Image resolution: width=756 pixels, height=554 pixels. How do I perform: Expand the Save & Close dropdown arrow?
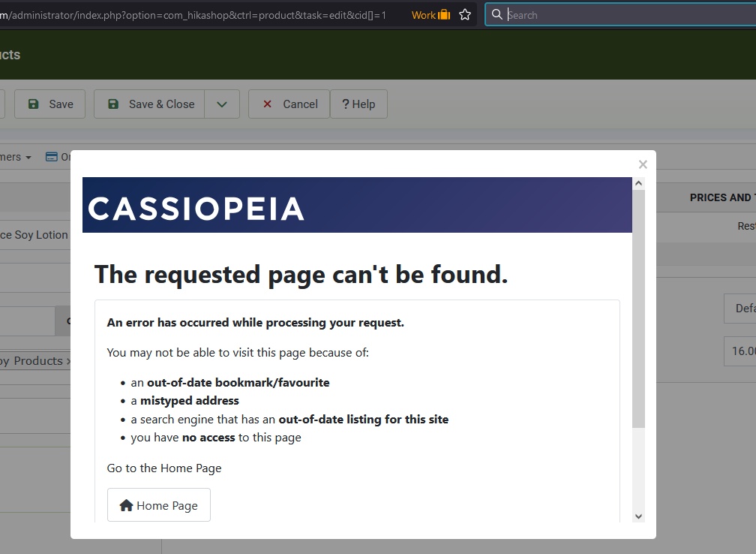pos(222,104)
